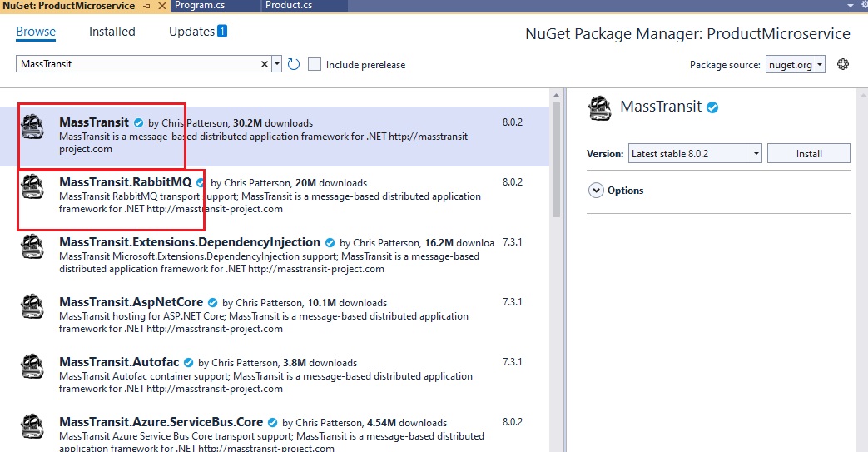This screenshot has height=452, width=868.
Task: Close the NuGet: ProductMicroservice tab
Action: (161, 6)
